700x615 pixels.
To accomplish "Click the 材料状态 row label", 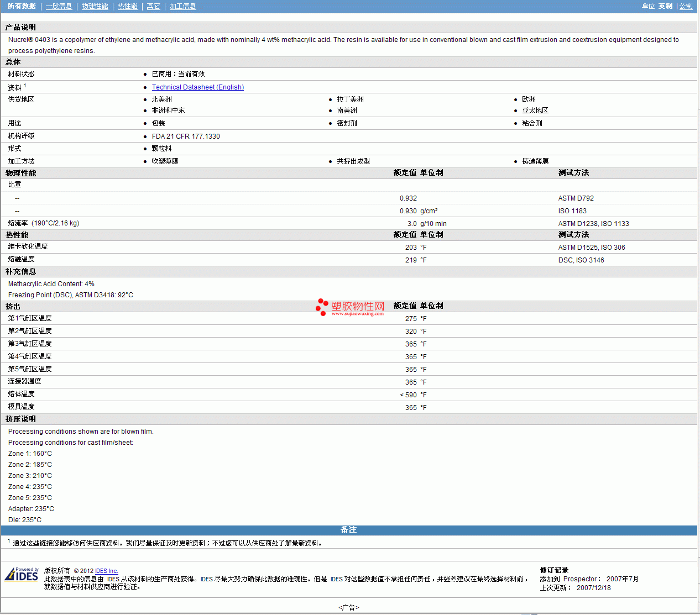I will point(21,74).
